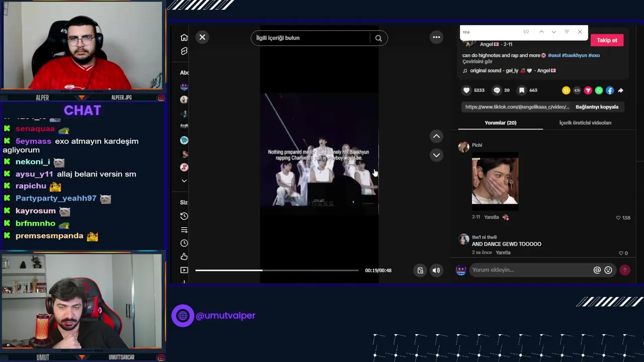
Task: Open Pichi's profile avatar
Action: pyautogui.click(x=463, y=146)
